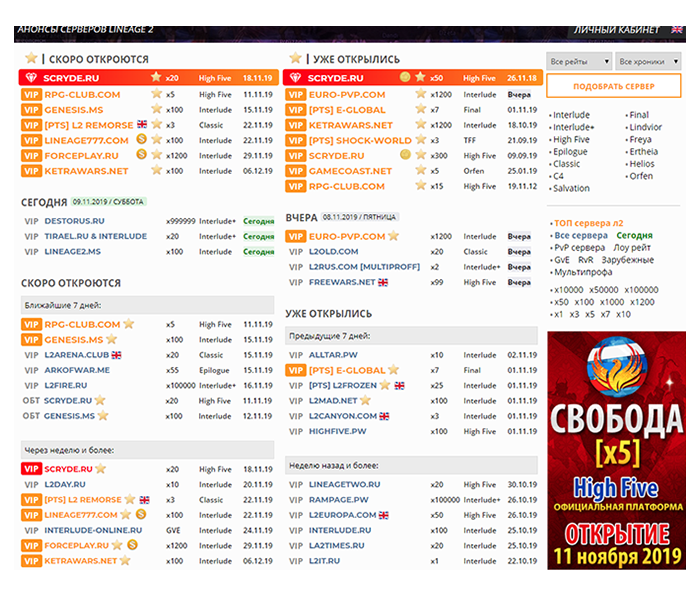Click coin icon beside LINEAGE777.COM top row
Viewport: 700px width, 600px height.
point(142,139)
